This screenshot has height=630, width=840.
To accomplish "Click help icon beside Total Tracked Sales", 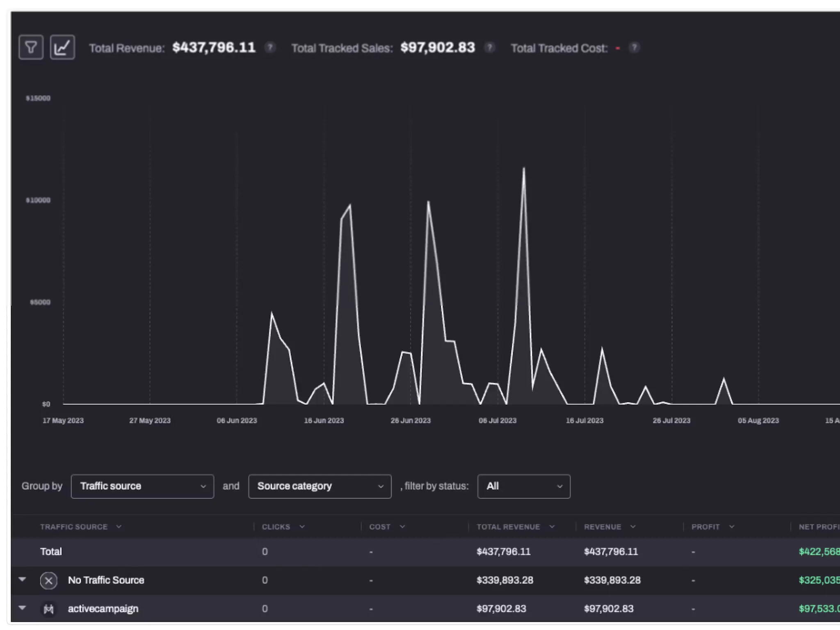I will 489,48.
